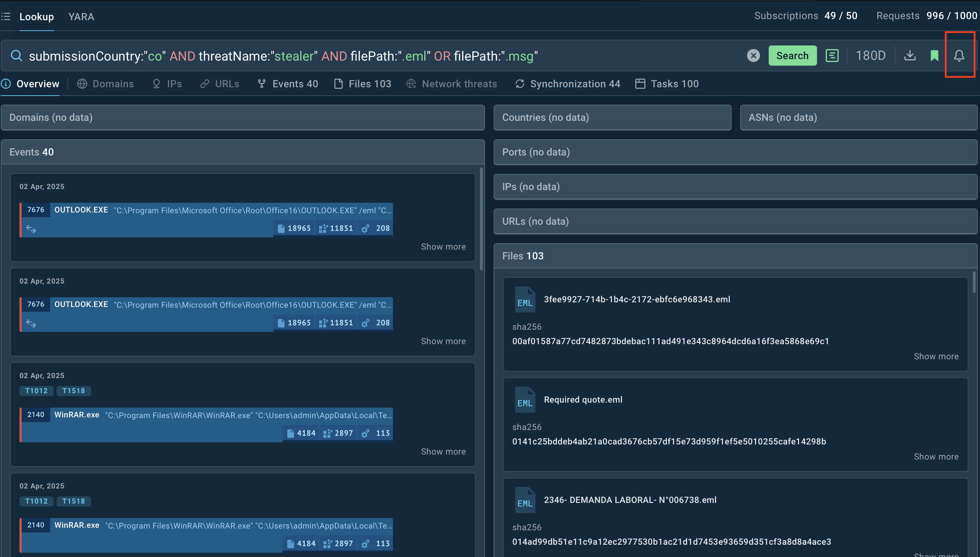Open the hamburger menu beside Lookup
The height and width of the screenshot is (557, 980).
tap(5, 17)
